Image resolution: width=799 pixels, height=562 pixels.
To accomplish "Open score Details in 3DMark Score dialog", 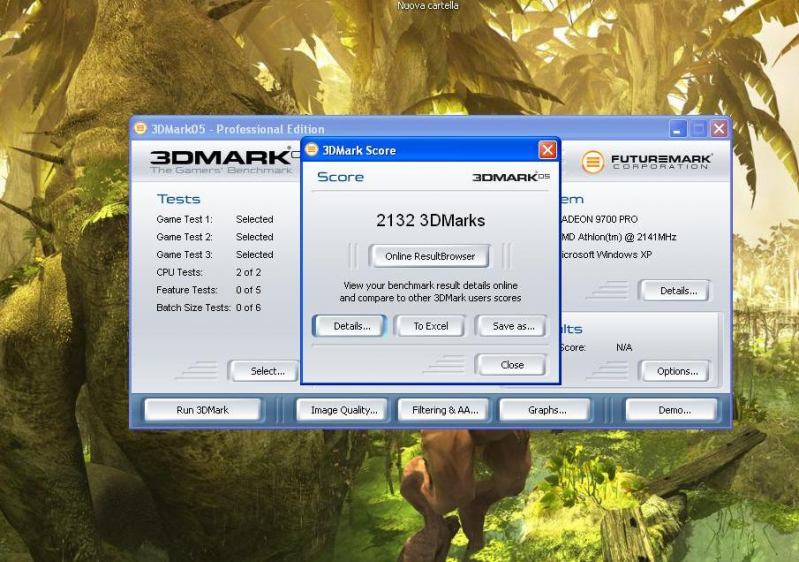I will [x=351, y=326].
